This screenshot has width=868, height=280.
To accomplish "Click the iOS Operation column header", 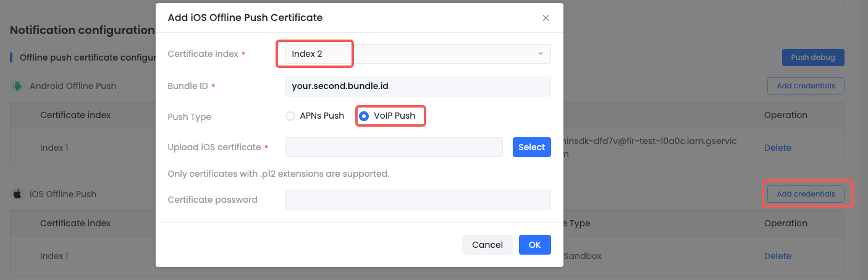I will coord(785,223).
